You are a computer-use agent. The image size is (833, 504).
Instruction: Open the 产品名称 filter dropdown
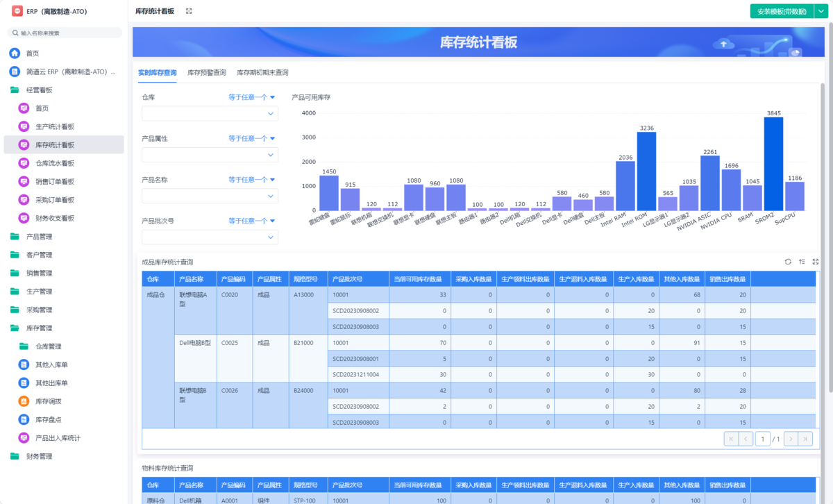tap(210, 196)
